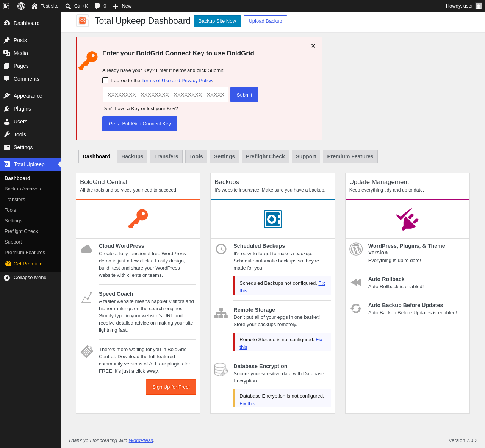Screen dimensions: 485x448
Task: Click the magenta plug icon in Update Management
Action: [x=407, y=219]
